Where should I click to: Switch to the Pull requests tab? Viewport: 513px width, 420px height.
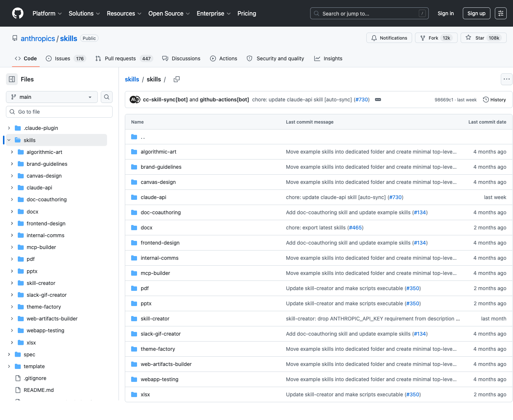[x=120, y=58]
